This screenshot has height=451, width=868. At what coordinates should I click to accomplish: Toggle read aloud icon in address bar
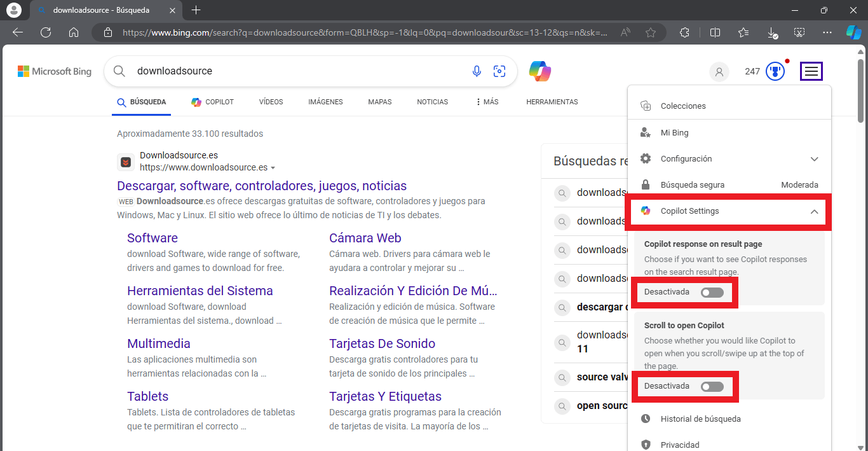click(x=626, y=32)
